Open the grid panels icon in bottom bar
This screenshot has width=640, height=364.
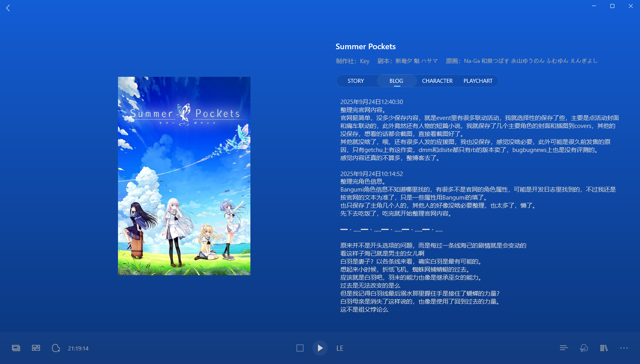pos(36,348)
